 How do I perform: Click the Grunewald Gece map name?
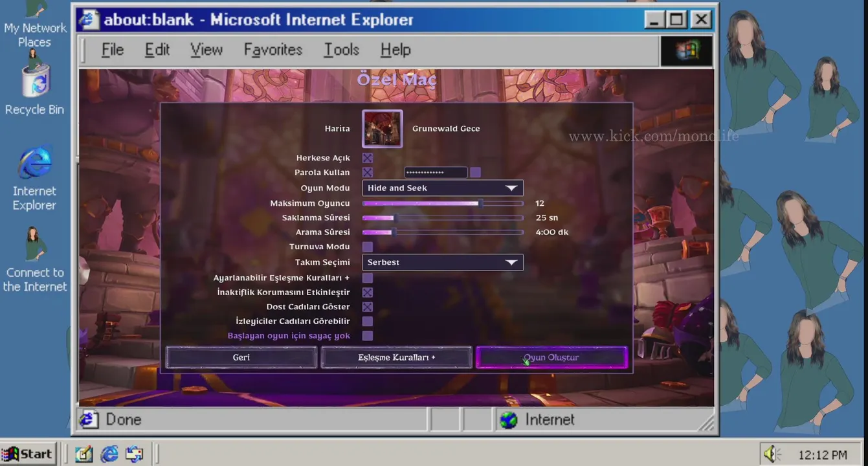[446, 129]
